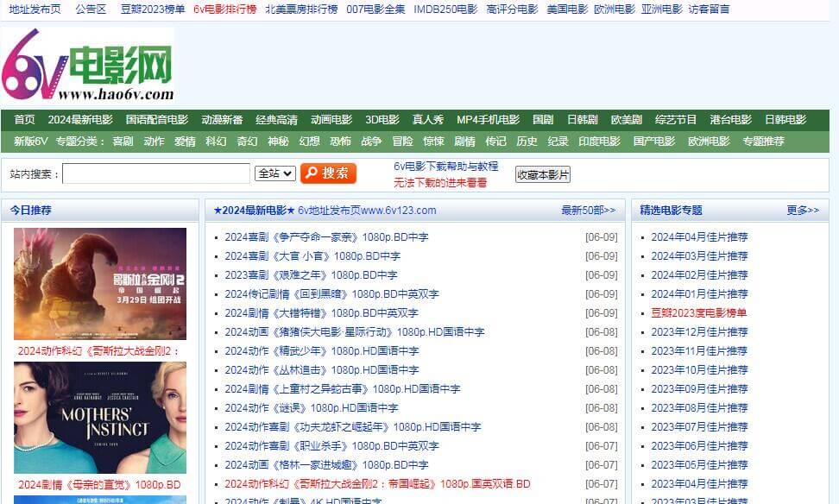
Task: Open the 全站 search scope dropdown
Action: [275, 173]
